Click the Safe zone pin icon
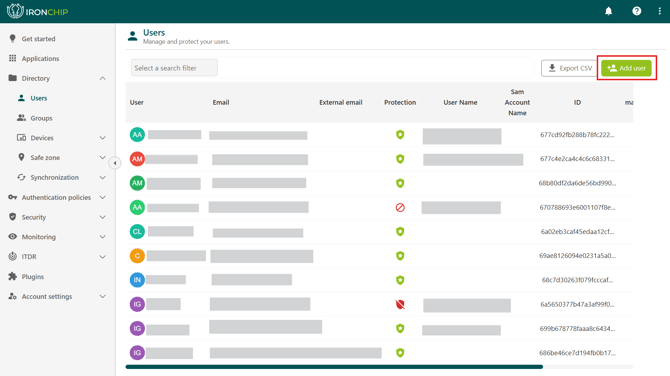Screen dimensions: 670x376 pos(21,157)
